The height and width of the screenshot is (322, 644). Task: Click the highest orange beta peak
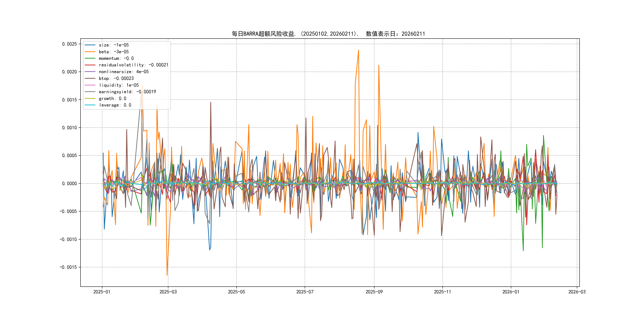point(359,50)
